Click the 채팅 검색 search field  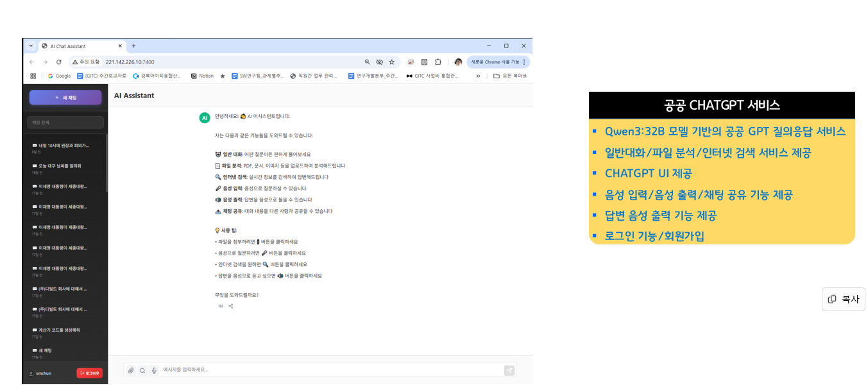point(65,122)
